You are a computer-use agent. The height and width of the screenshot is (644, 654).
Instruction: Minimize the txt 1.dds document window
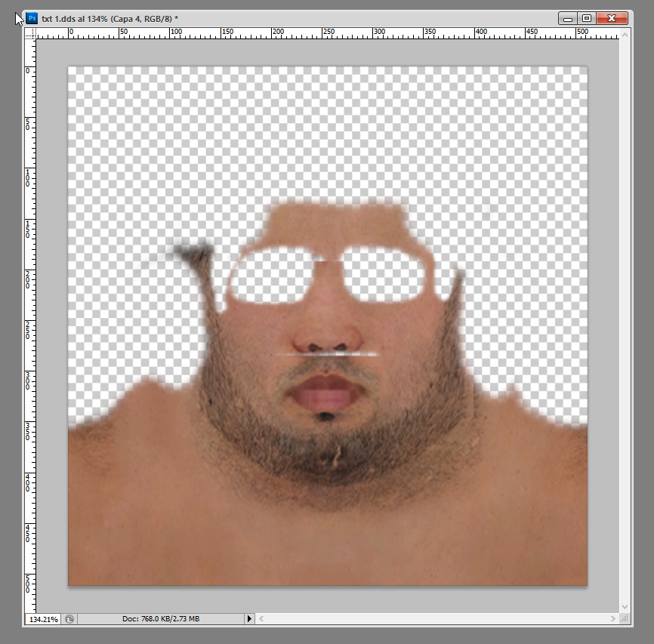[568, 18]
